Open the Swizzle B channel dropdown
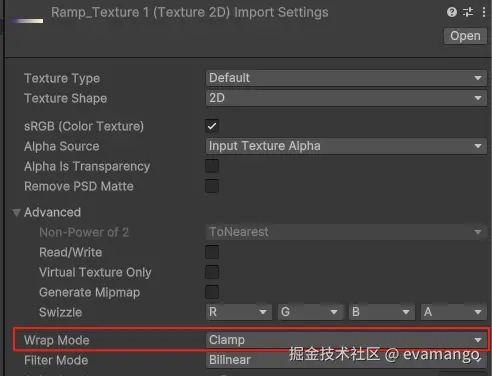The image size is (492, 376). click(x=382, y=312)
